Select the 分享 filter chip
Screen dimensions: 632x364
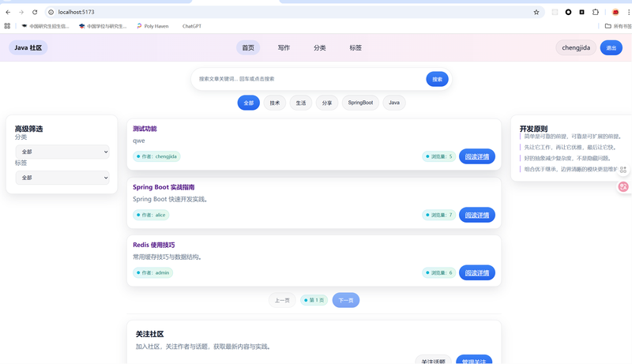coord(327,103)
